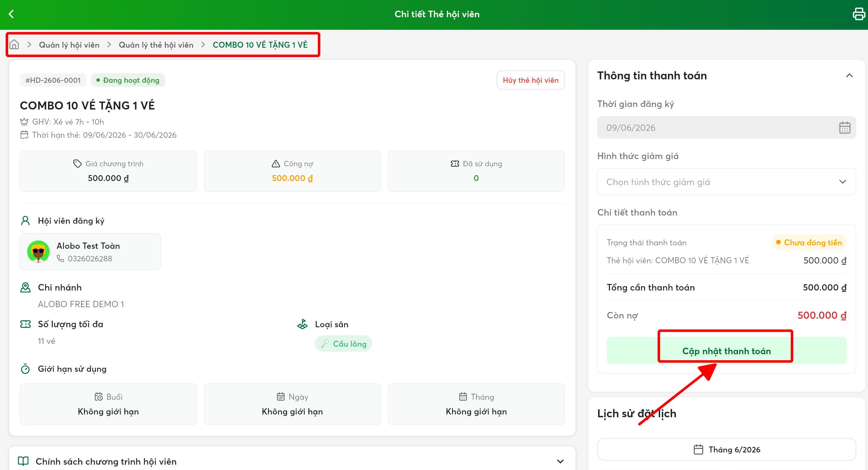Click the Chi tiết Thẻ hội viên title
Image resolution: width=868 pixels, height=470 pixels.
click(x=437, y=14)
